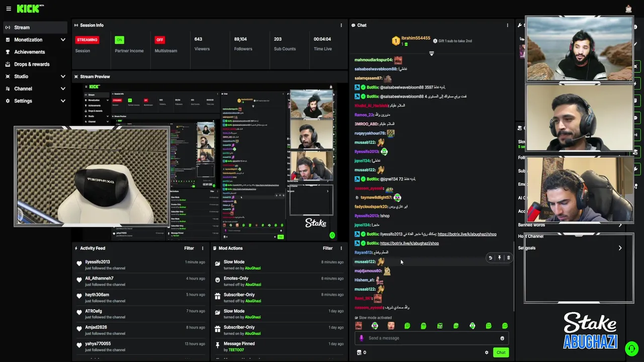The width and height of the screenshot is (644, 362).
Task: Toggle the Partner Income ON badge
Action: pyautogui.click(x=119, y=40)
